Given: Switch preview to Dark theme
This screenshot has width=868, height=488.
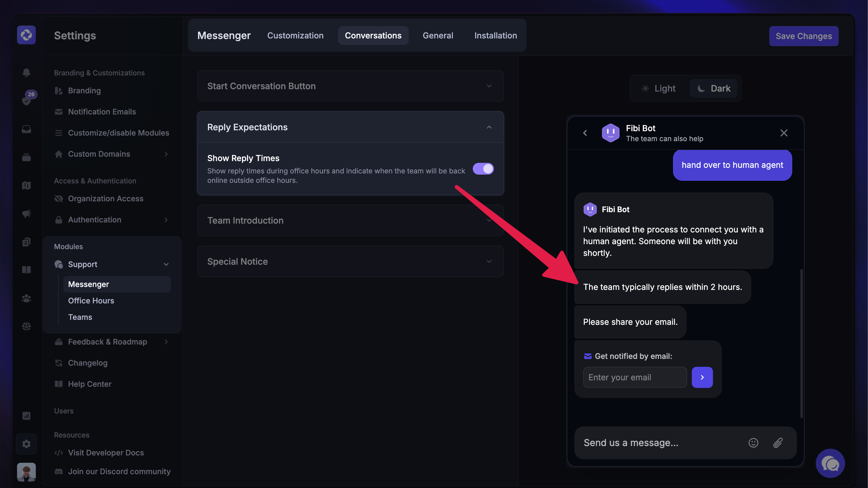Looking at the screenshot, I should point(714,89).
